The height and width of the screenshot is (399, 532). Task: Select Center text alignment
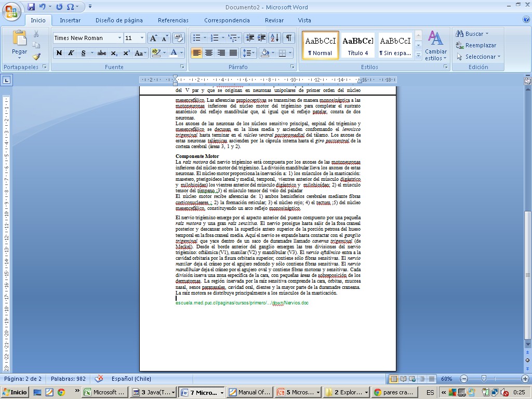[209, 53]
